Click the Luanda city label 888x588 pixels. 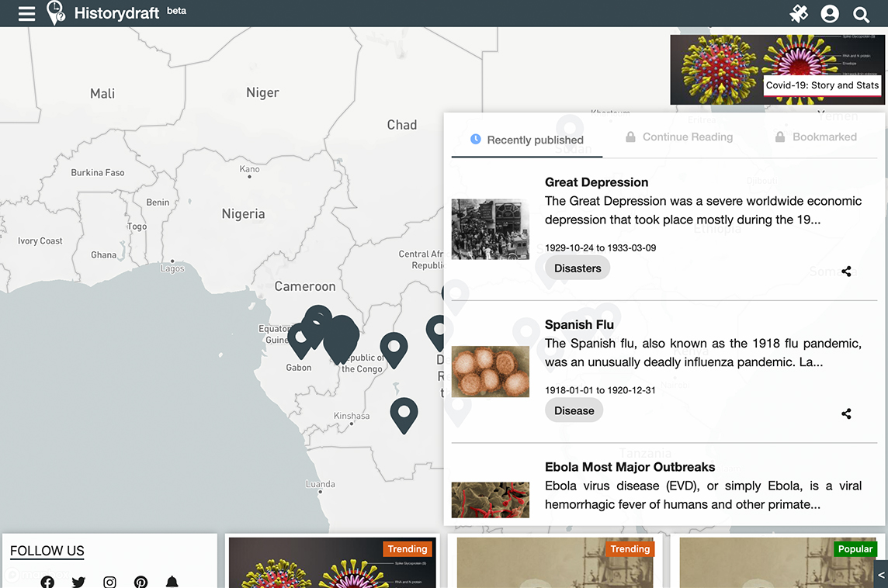320,484
